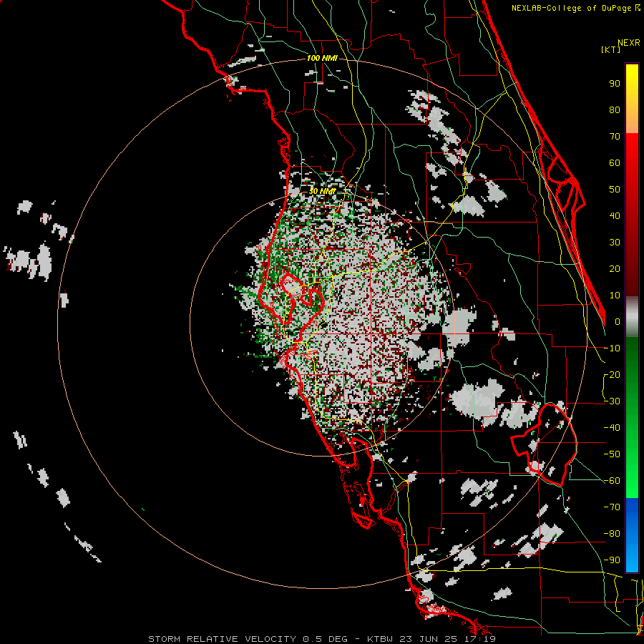Click the 60 value on velocity scale

(615, 162)
